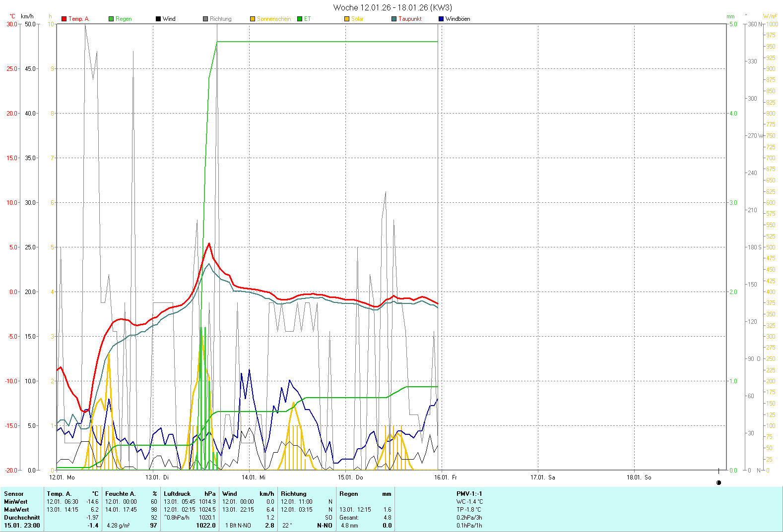Click the yellow Sonnenschein legend square
This screenshot has height=532, width=783.
pos(253,19)
